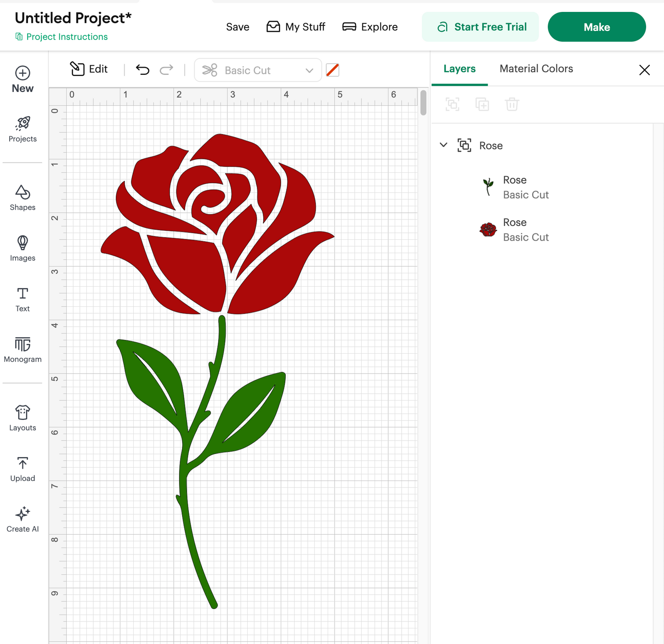Screen dimensions: 664x644
Task: Select the green stem Rose layer
Action: pos(542,187)
